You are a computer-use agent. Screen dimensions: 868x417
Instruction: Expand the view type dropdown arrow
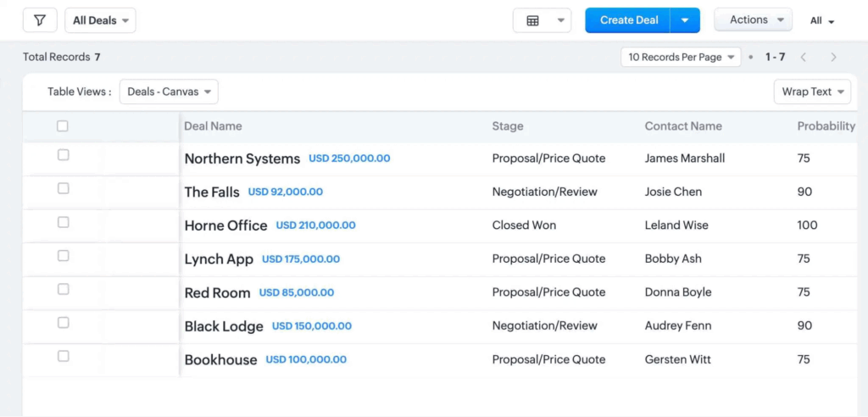point(560,20)
